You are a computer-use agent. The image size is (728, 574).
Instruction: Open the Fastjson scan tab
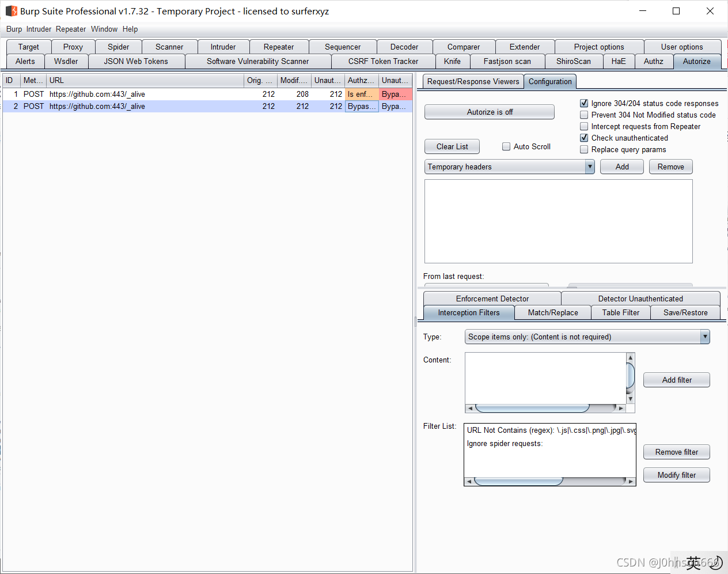click(x=507, y=61)
